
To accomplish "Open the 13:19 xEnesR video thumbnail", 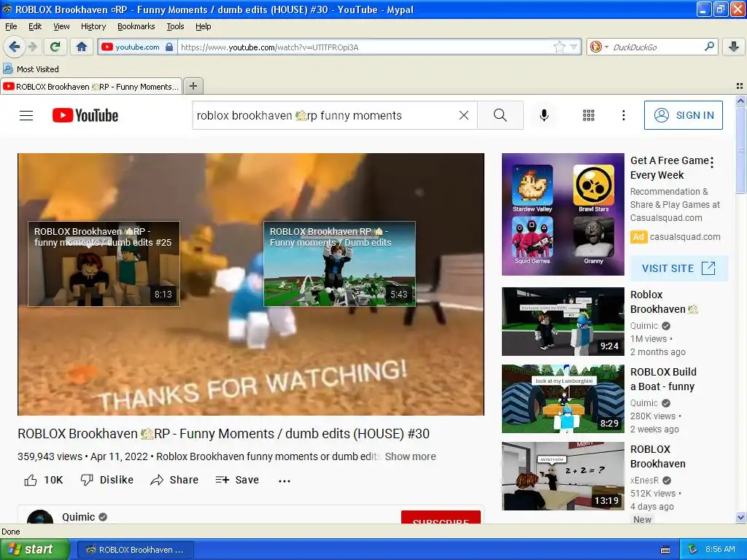I will pos(562,475).
